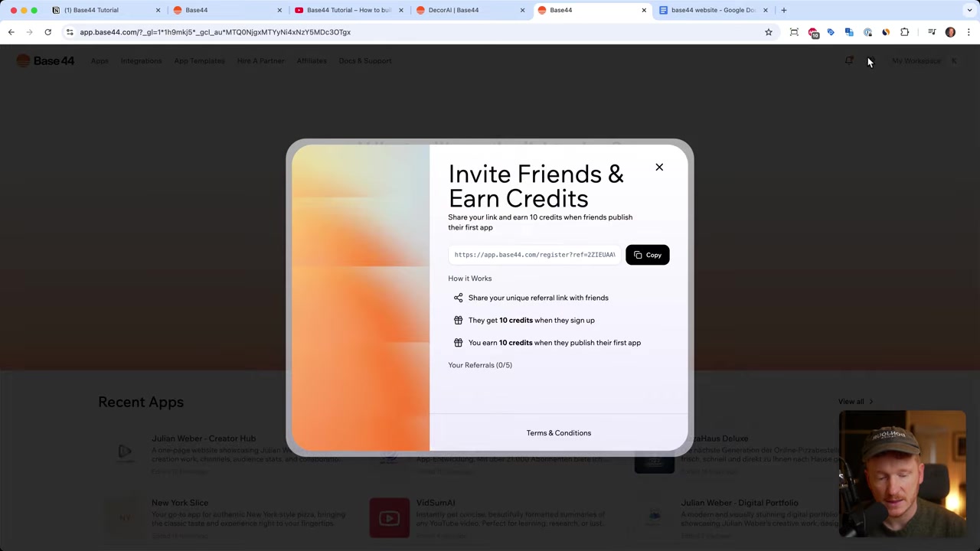Click gift icon next to 'They get 10 credits'
The height and width of the screenshot is (551, 980).
458,320
